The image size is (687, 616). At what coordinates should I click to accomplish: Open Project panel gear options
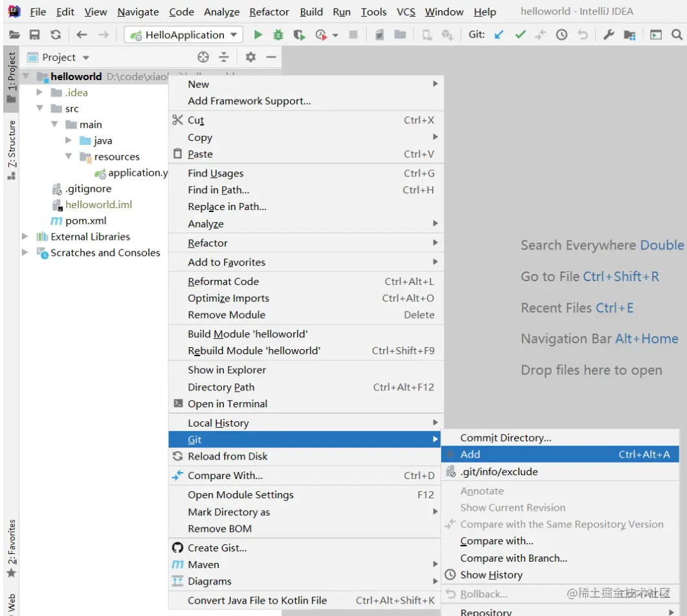pyautogui.click(x=250, y=57)
